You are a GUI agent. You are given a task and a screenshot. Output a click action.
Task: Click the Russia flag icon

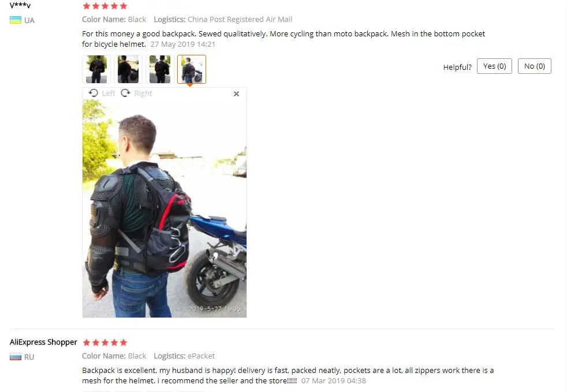[x=16, y=357]
